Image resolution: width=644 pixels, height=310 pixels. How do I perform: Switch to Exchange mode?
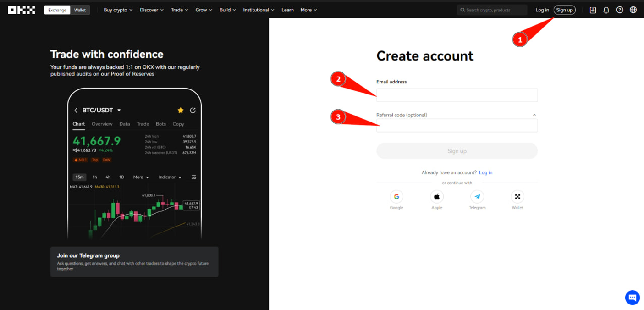pyautogui.click(x=57, y=9)
